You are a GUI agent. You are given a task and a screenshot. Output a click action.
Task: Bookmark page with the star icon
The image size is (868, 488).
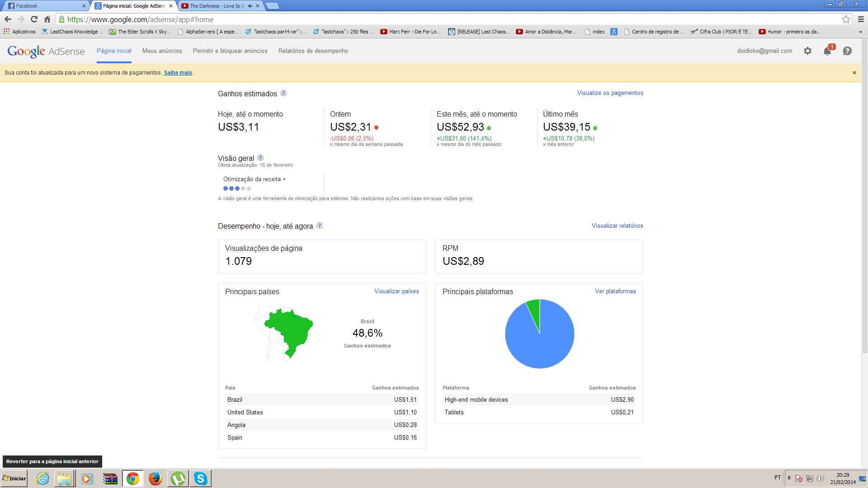[x=846, y=19]
